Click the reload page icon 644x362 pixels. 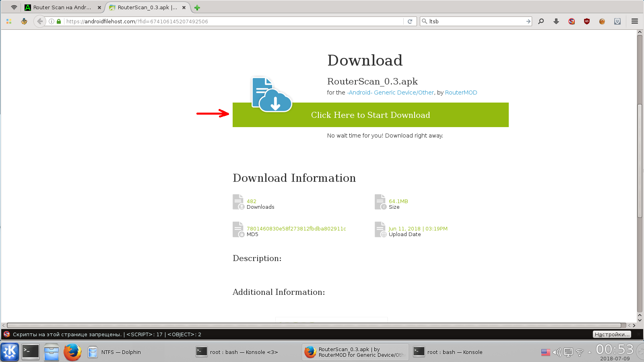click(x=410, y=21)
